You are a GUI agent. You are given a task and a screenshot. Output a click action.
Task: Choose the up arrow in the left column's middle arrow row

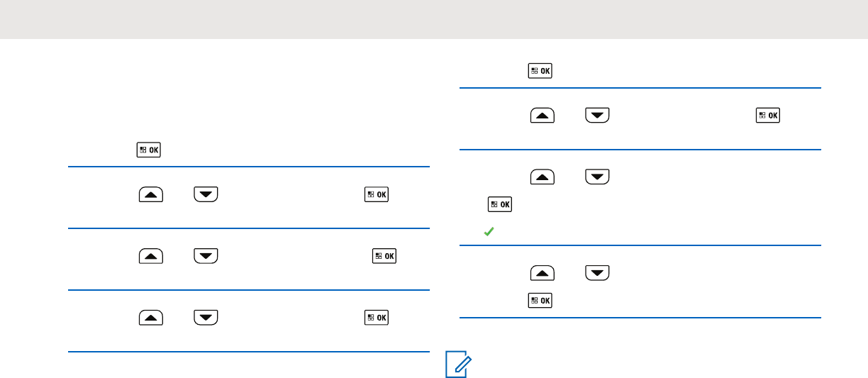[151, 255]
